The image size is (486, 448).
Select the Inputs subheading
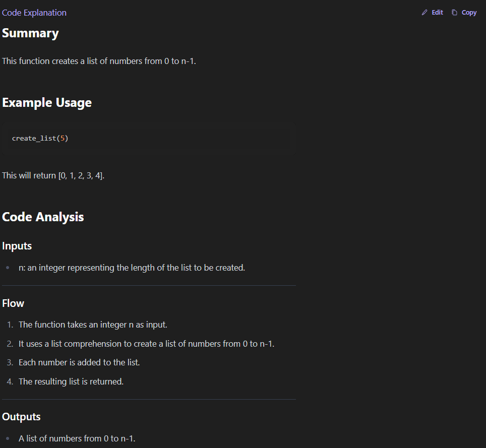point(17,246)
